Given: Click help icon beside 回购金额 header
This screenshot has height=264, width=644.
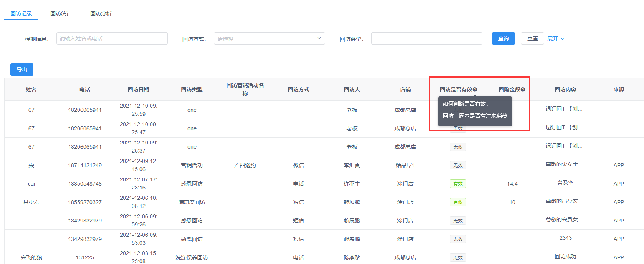Looking at the screenshot, I should (523, 90).
